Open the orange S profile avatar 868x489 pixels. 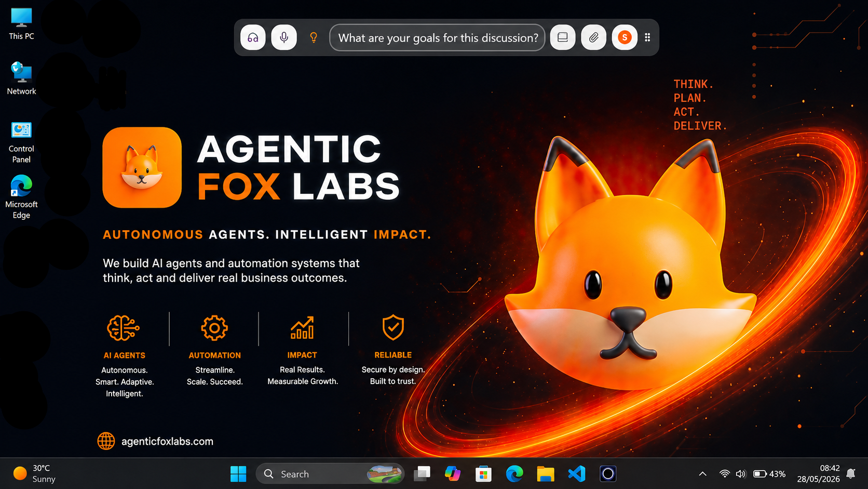[625, 37]
